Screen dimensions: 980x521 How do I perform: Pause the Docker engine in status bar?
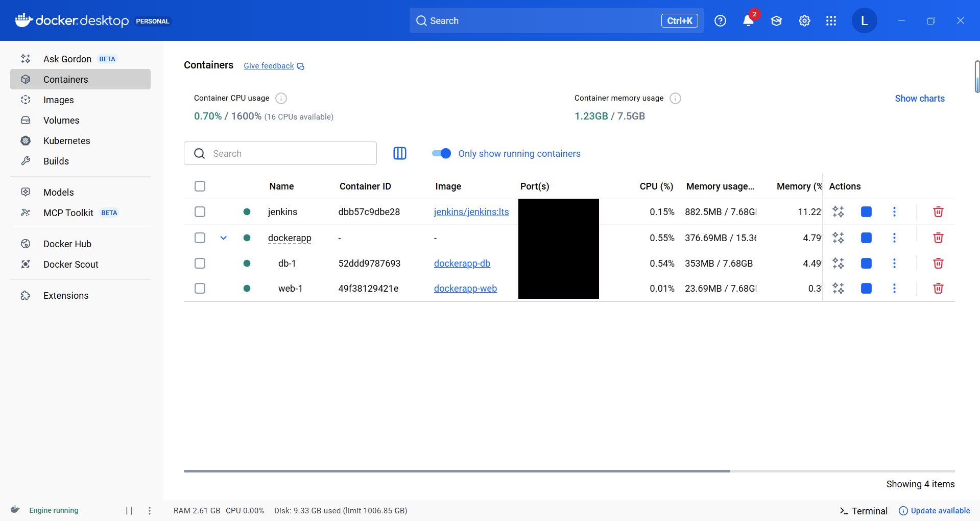point(129,510)
